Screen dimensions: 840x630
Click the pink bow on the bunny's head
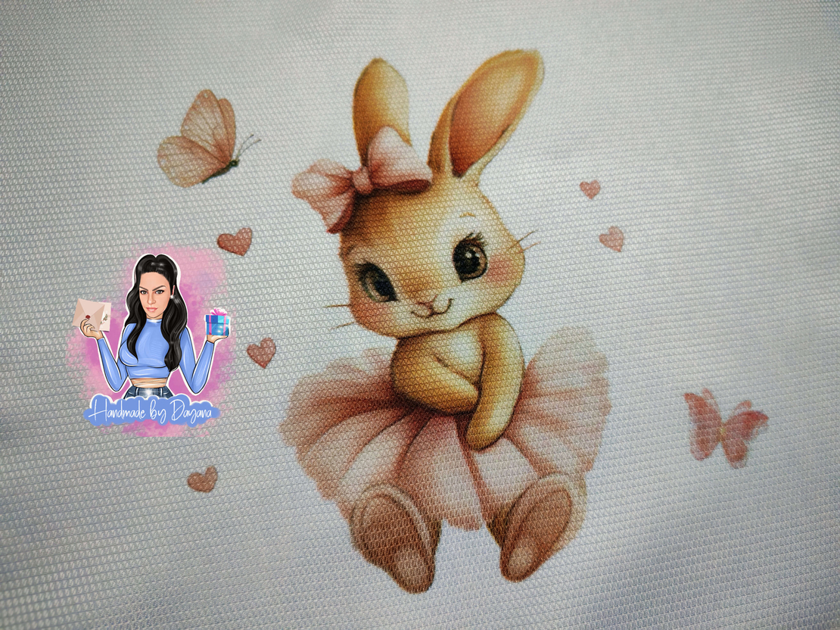pyautogui.click(x=363, y=175)
